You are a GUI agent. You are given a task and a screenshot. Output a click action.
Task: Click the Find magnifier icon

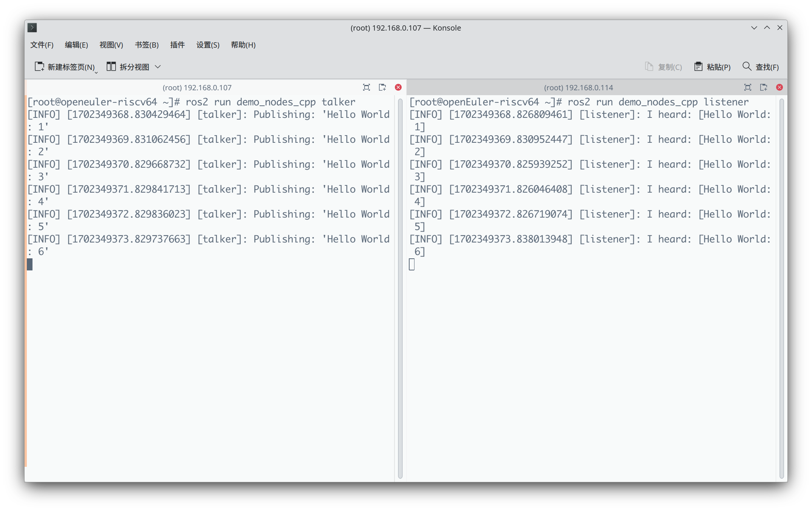[747, 67]
